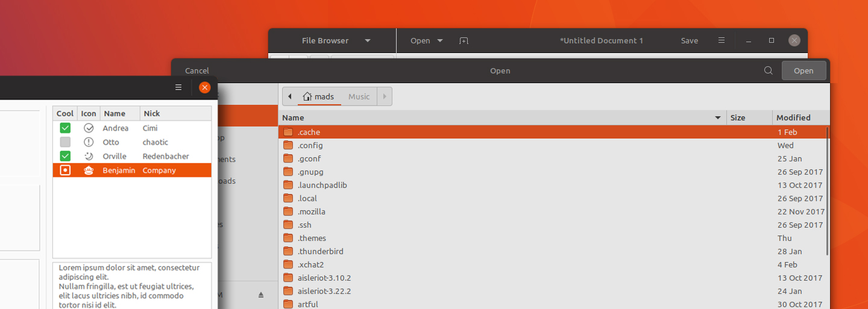Viewport: 868px width, 309px height.
Task: Click the aisleriot-3.10.2 folder icon
Action: point(288,278)
